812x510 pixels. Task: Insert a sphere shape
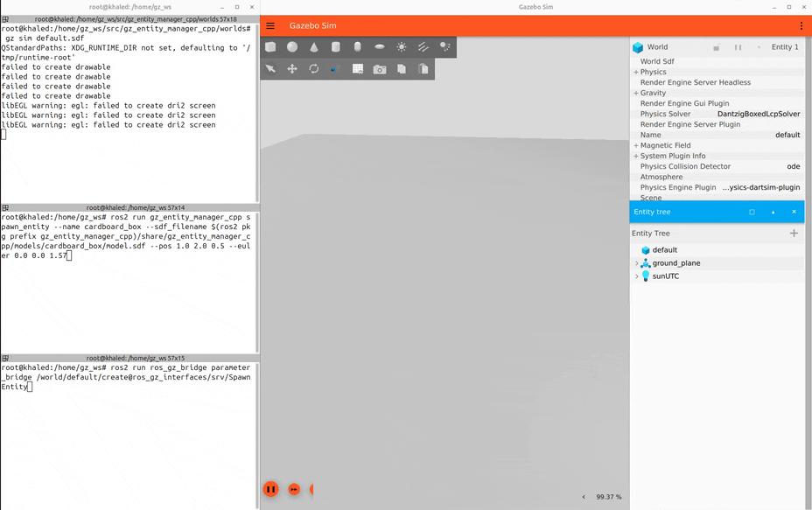[x=292, y=47]
